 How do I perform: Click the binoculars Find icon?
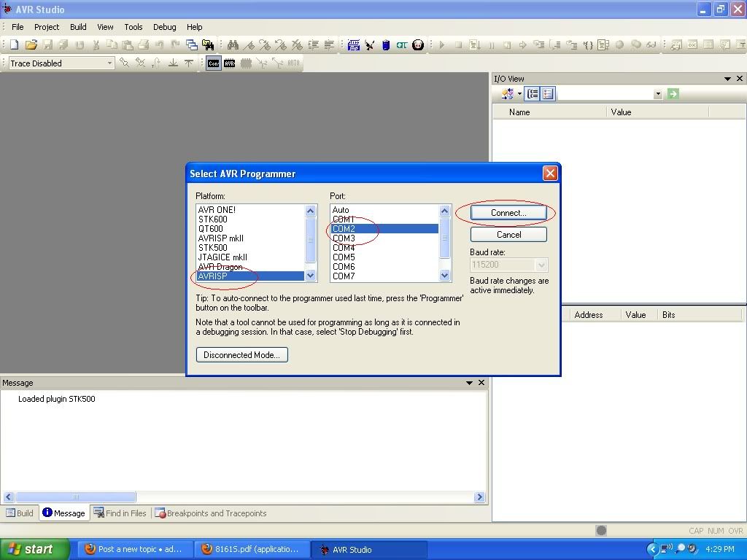pyautogui.click(x=233, y=44)
